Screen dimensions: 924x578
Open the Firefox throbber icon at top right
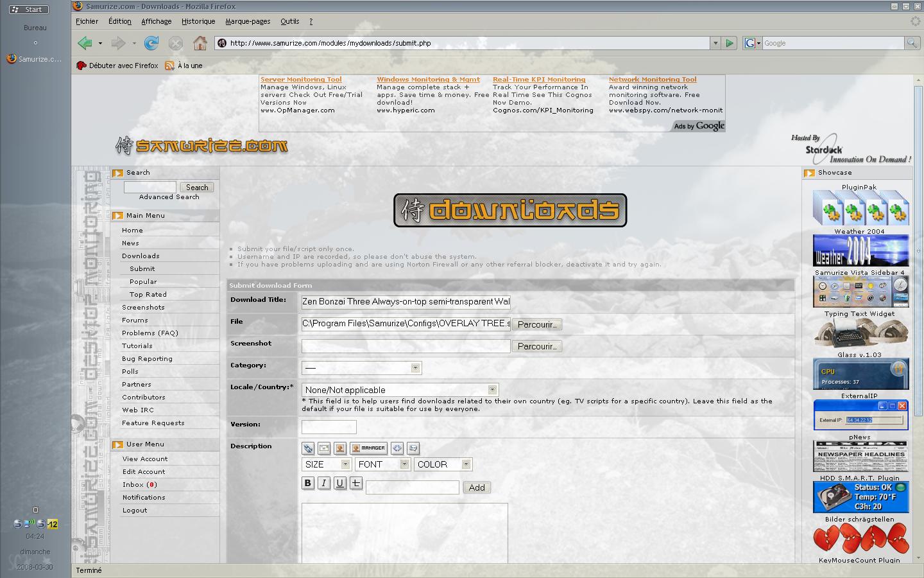pos(916,21)
